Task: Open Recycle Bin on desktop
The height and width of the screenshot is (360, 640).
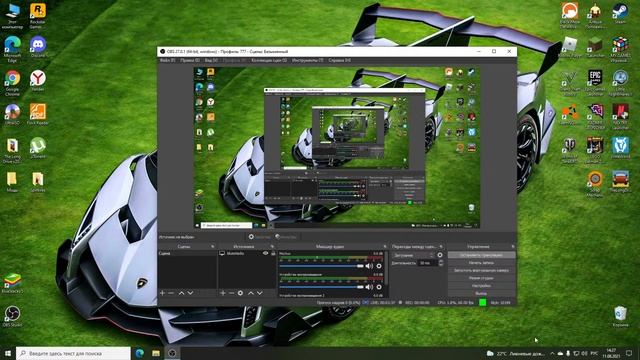Action: (x=620, y=316)
